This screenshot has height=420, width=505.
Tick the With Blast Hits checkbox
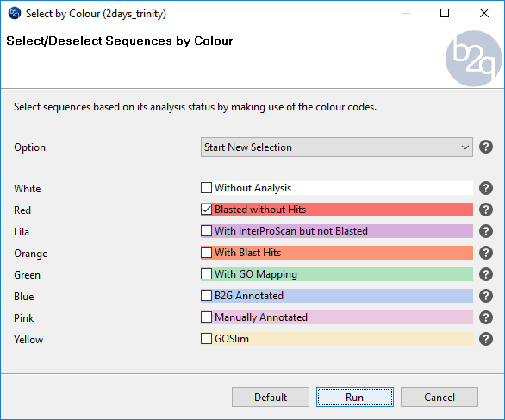click(206, 253)
